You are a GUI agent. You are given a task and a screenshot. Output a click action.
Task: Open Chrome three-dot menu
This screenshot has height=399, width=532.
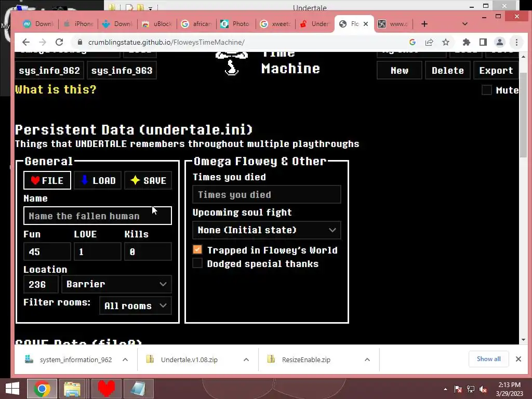[x=516, y=42]
